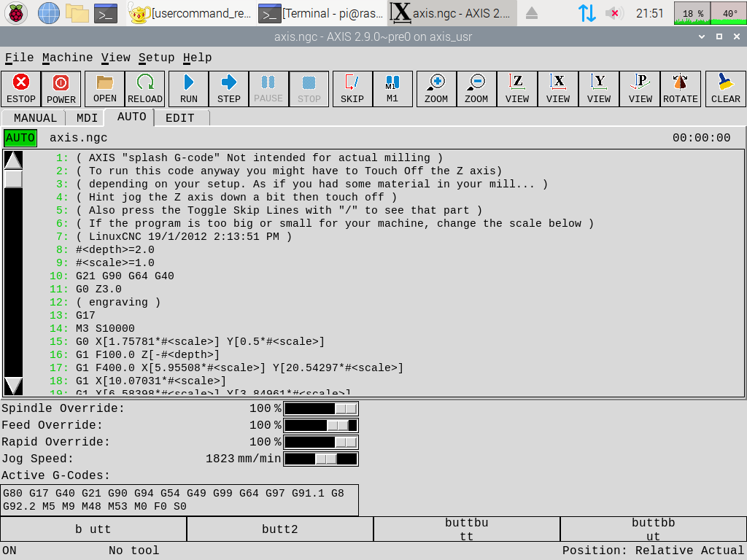This screenshot has height=560, width=747.
Task: Select line 16 'G1 F100.0 Z[-#<depth>]'
Action: click(147, 355)
